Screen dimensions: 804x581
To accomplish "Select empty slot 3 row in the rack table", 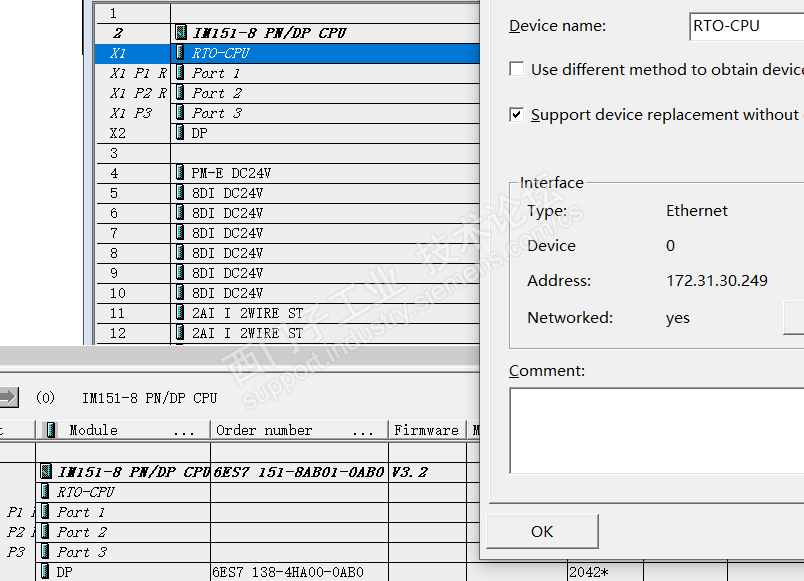I will point(287,153).
